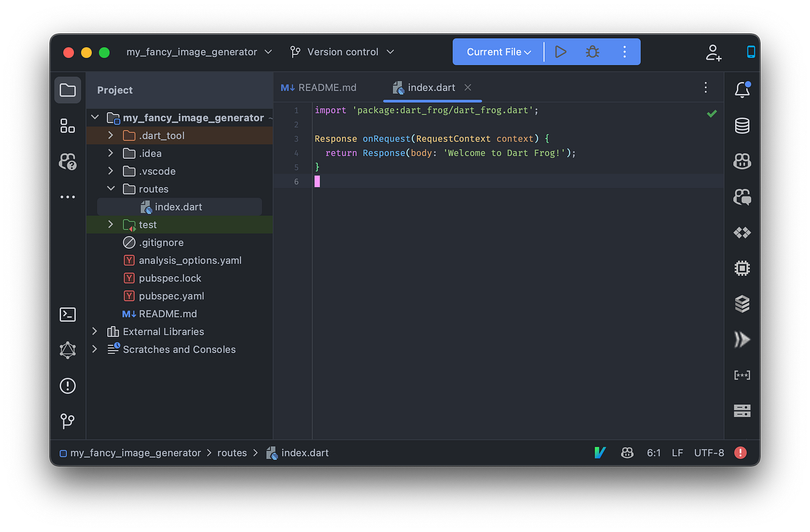
Task: Open the Problems tool window
Action: [67, 386]
